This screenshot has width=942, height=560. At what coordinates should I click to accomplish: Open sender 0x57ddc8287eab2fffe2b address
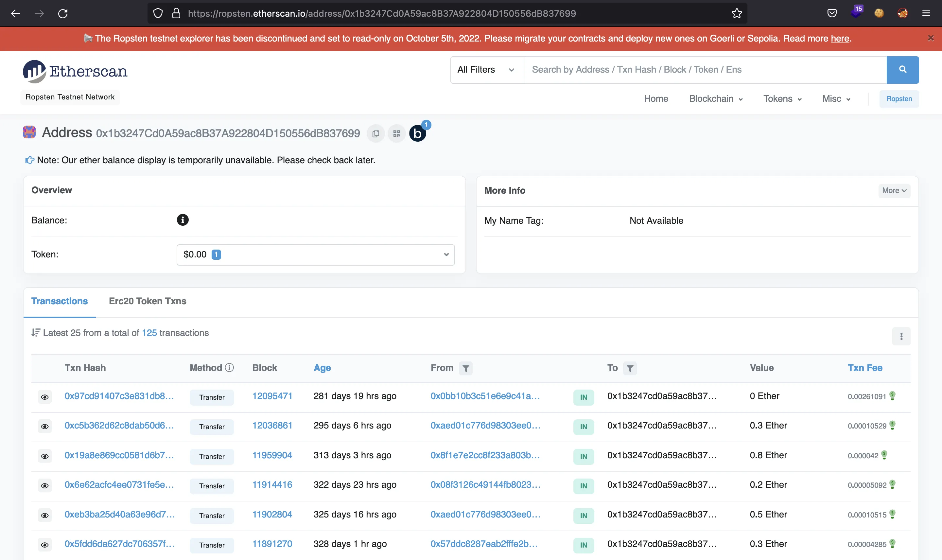click(x=484, y=544)
